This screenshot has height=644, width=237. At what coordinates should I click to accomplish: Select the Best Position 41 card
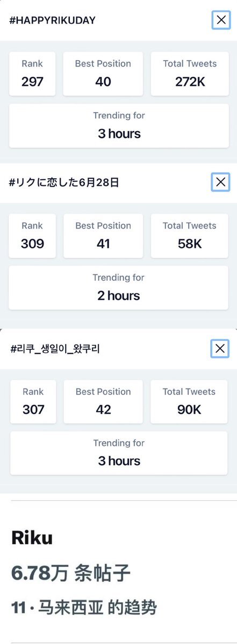pyautogui.click(x=103, y=236)
